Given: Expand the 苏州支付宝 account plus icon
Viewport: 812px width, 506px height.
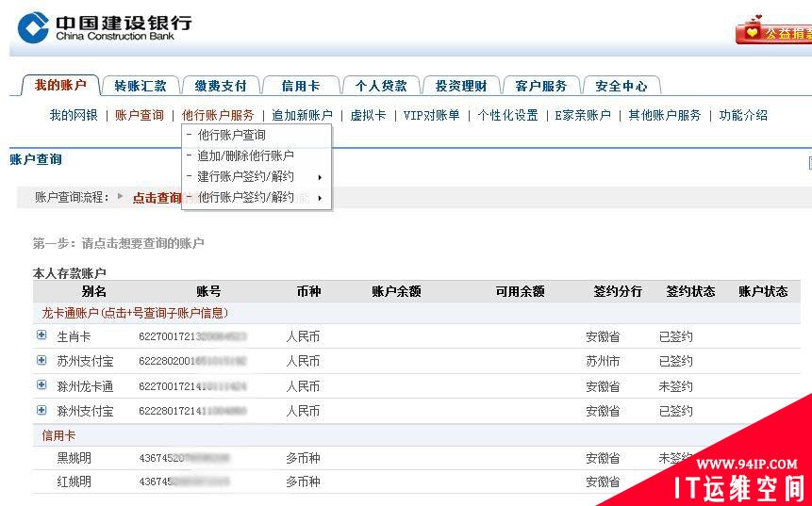Looking at the screenshot, I should (x=41, y=360).
